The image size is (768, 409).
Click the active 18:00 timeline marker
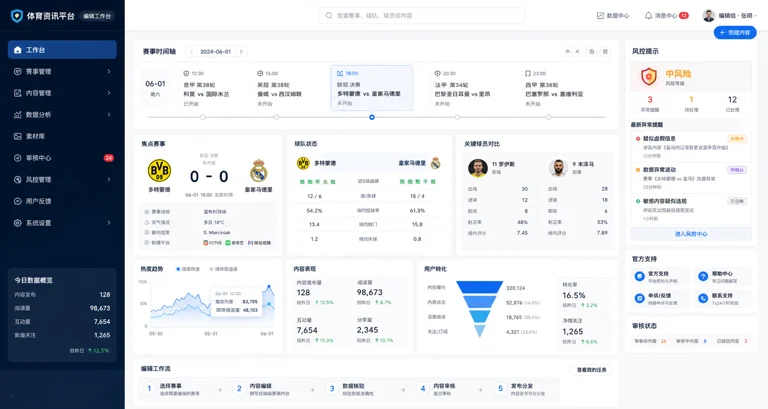point(372,117)
